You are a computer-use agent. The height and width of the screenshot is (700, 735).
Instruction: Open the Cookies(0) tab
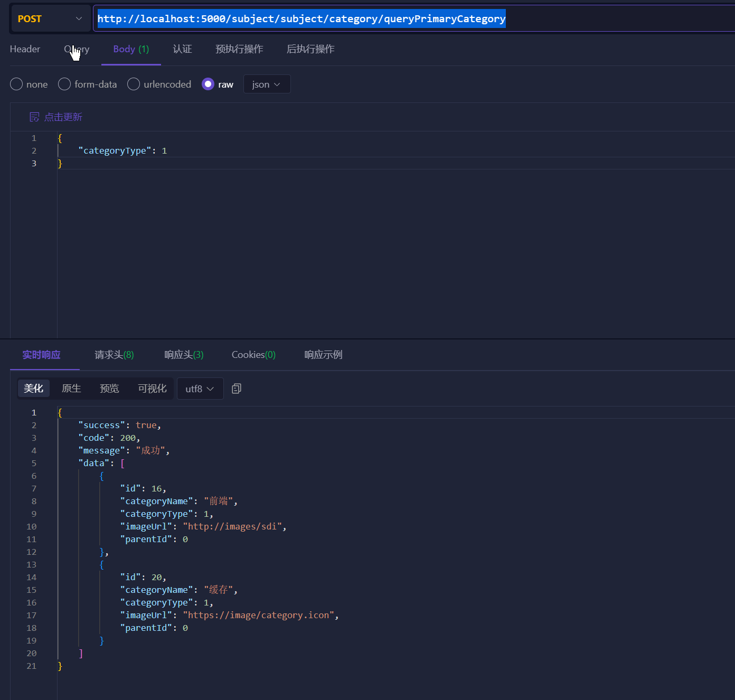(x=253, y=355)
